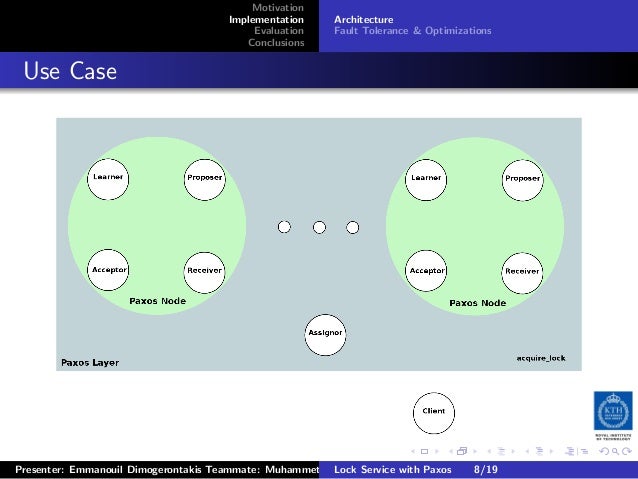Click the 'Use Case' slide title
The image size is (638, 479).
[70, 71]
